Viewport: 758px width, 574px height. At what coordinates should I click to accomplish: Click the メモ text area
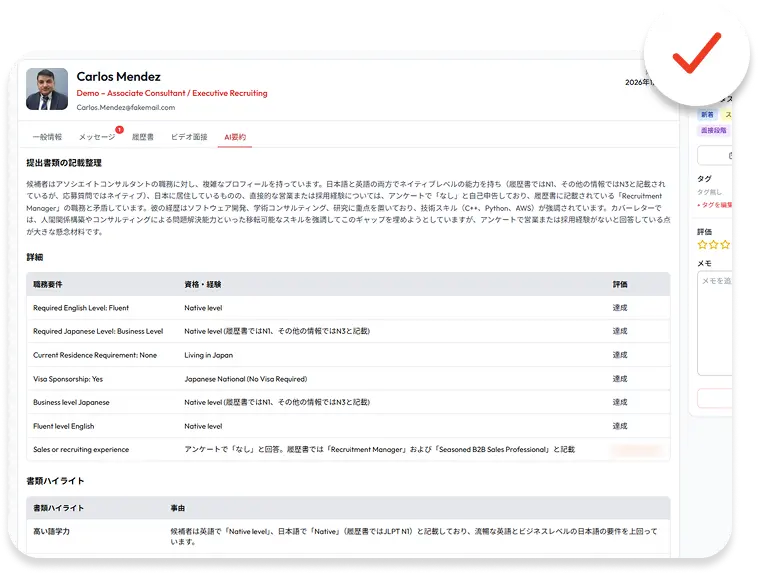click(x=714, y=323)
